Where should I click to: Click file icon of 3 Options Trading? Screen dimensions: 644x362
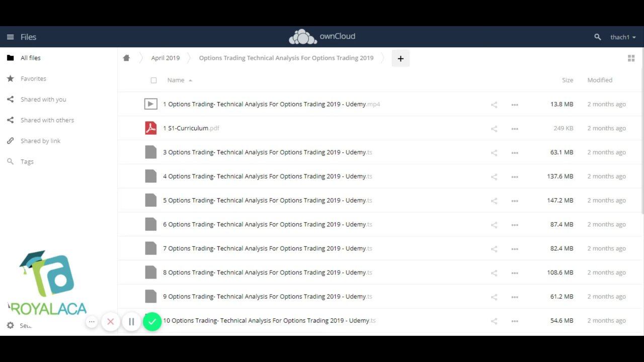[150, 152]
